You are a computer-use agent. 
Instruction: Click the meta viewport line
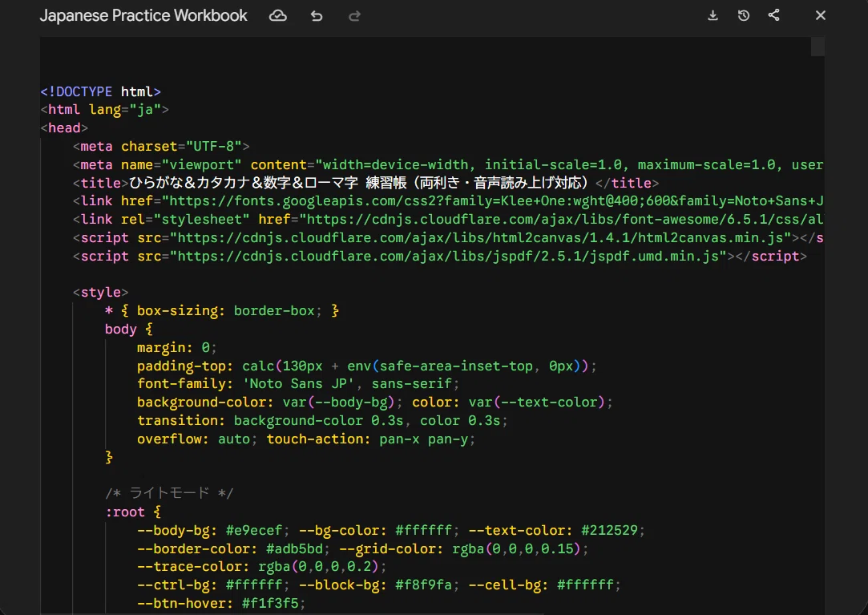(x=448, y=164)
